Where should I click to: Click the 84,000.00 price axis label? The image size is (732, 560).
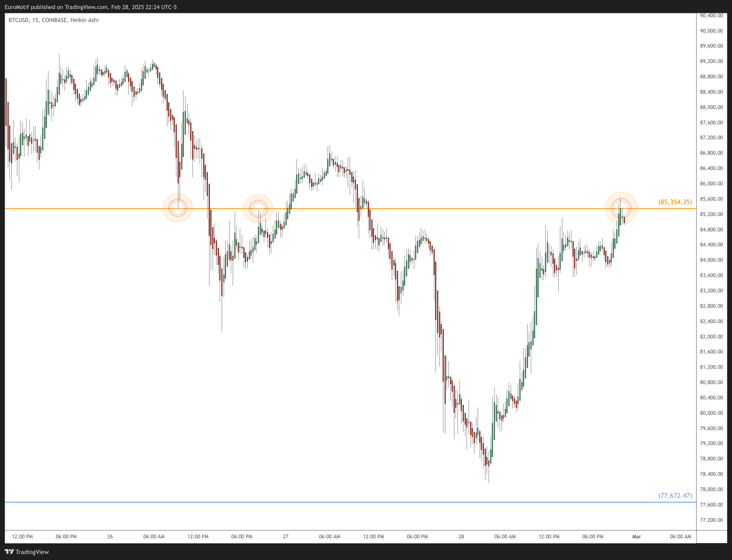(711, 260)
